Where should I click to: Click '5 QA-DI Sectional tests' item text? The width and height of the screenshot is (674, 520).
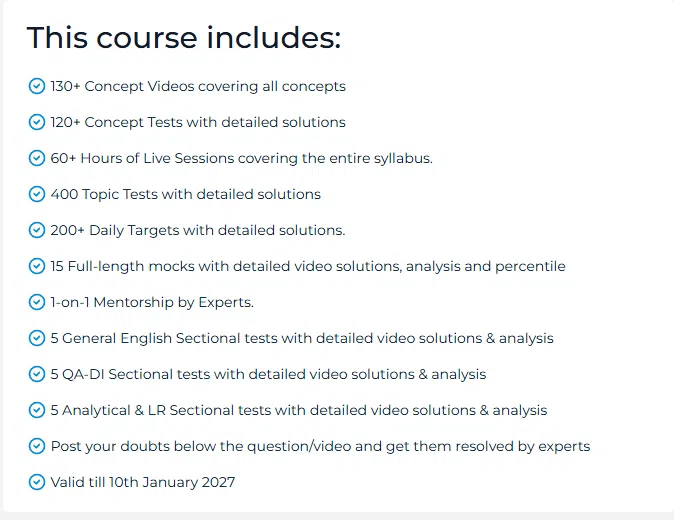pos(268,374)
